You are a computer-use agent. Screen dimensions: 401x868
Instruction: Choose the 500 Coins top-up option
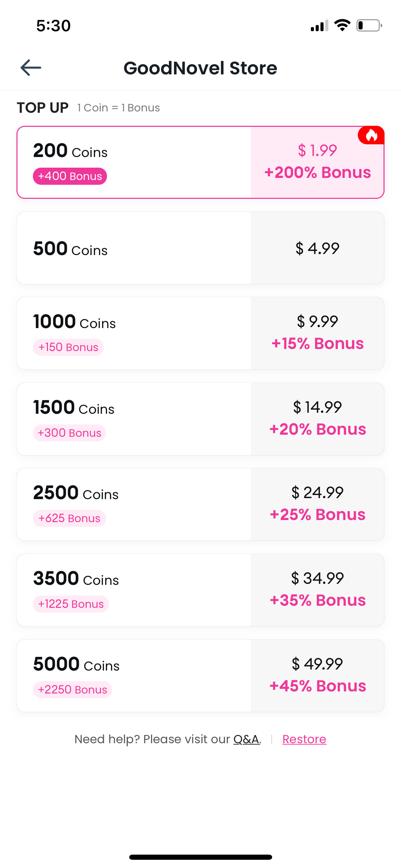[134, 248]
